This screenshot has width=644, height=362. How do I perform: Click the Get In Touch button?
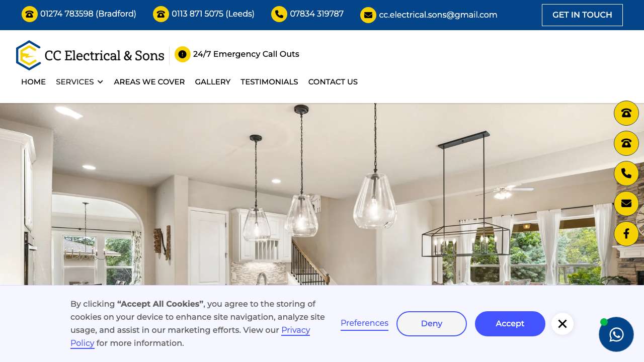coord(582,15)
